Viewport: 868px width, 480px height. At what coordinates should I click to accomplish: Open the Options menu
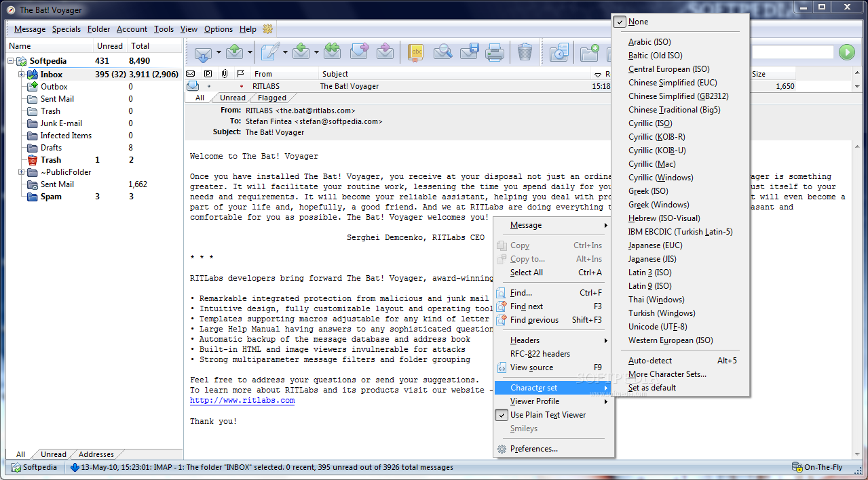tap(219, 29)
